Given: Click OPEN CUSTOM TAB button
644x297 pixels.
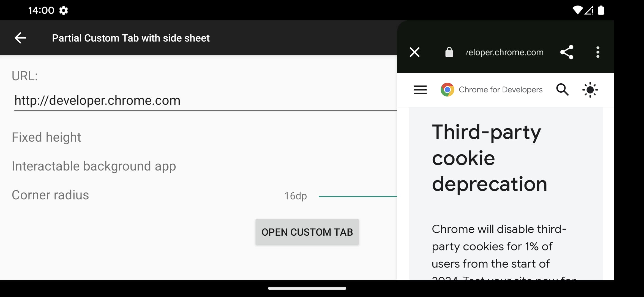Looking at the screenshot, I should click(x=307, y=232).
